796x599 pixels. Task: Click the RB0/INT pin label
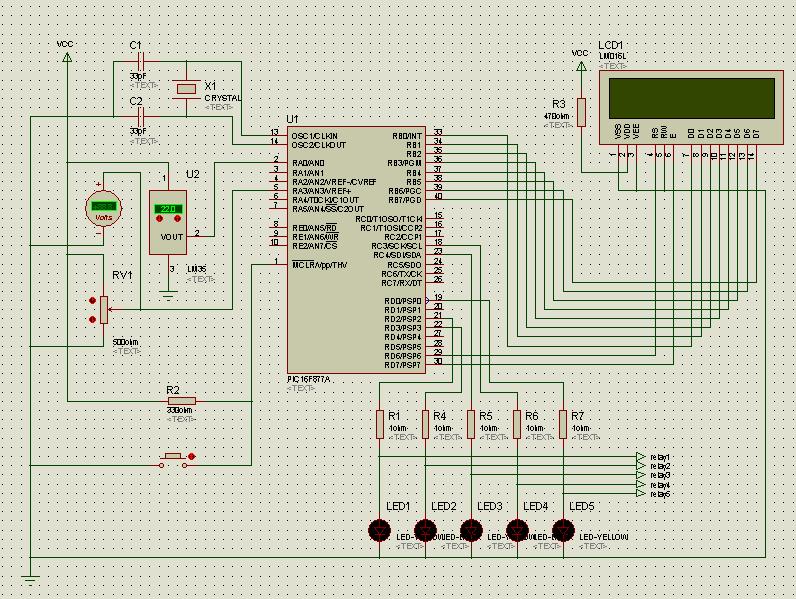(407, 136)
